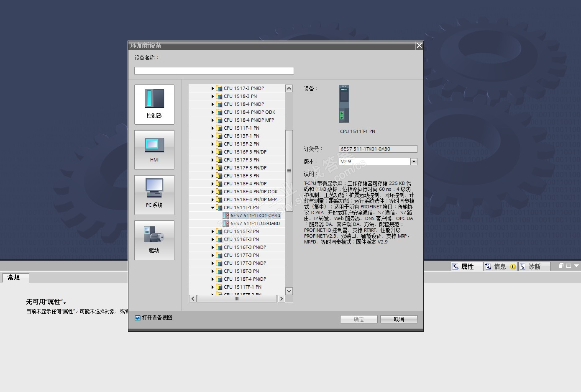Expand the CPU 1518-3 PN node
Image resolution: width=581 pixels, height=392 pixels.
tap(212, 96)
